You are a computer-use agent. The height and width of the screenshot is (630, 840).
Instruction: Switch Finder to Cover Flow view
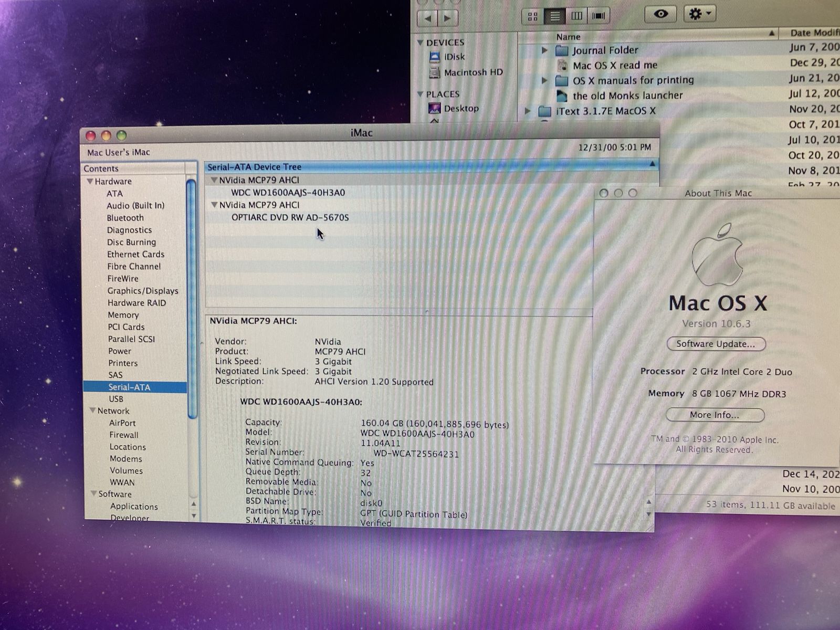598,16
